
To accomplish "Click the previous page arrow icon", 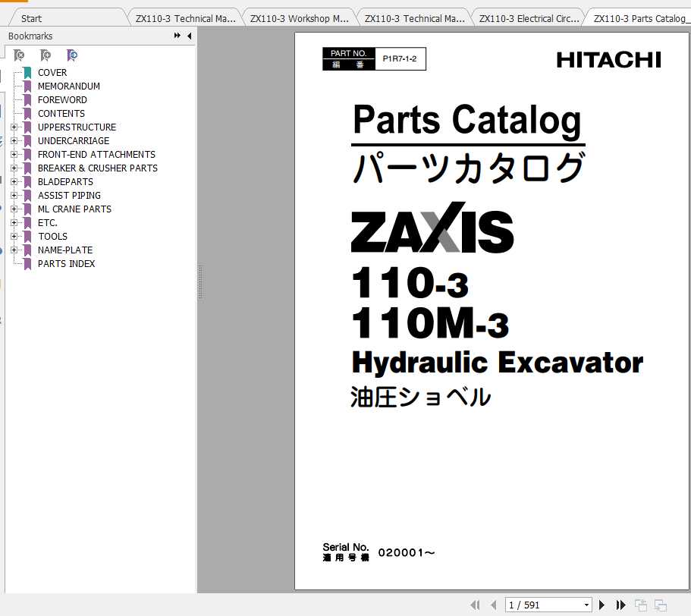I will click(x=493, y=604).
